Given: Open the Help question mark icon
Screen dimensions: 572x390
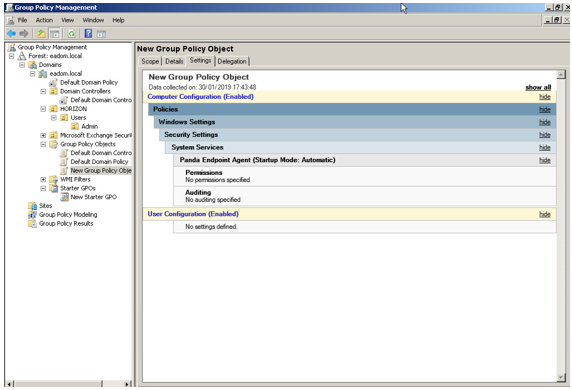Looking at the screenshot, I should pos(88,34).
